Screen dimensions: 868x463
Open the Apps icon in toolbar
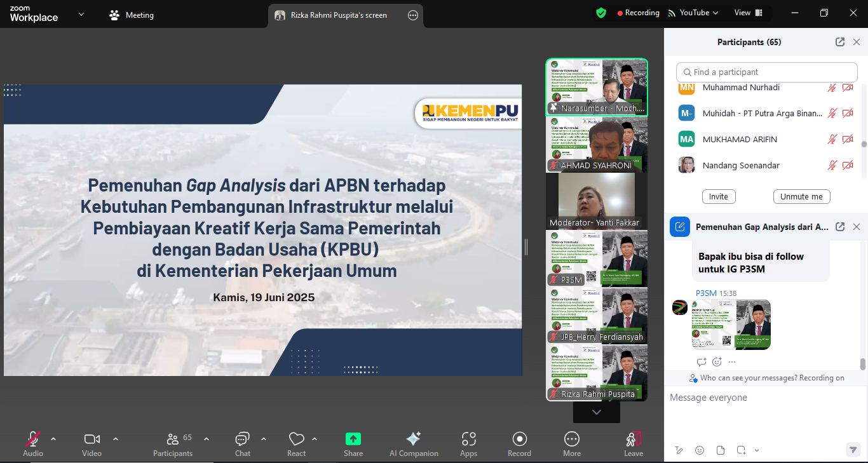pos(469,439)
